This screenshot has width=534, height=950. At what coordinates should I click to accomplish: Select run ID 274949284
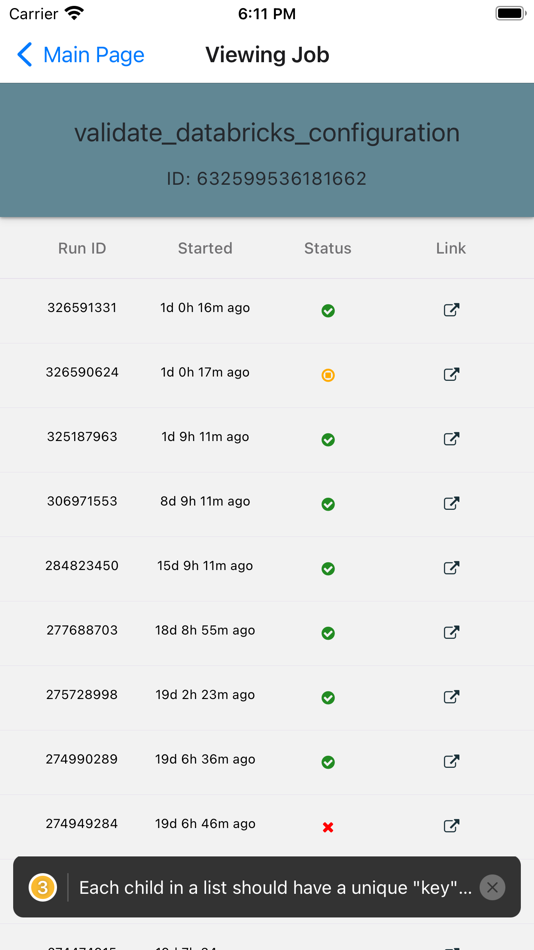(82, 823)
